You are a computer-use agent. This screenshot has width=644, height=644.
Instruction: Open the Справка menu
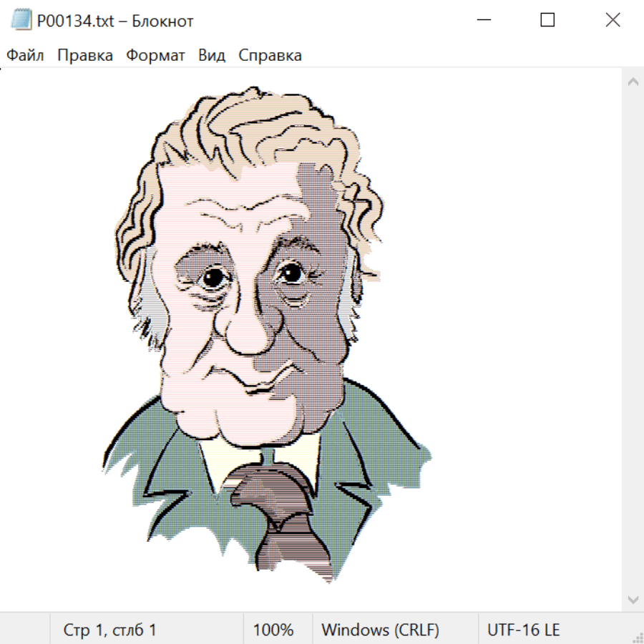point(270,56)
